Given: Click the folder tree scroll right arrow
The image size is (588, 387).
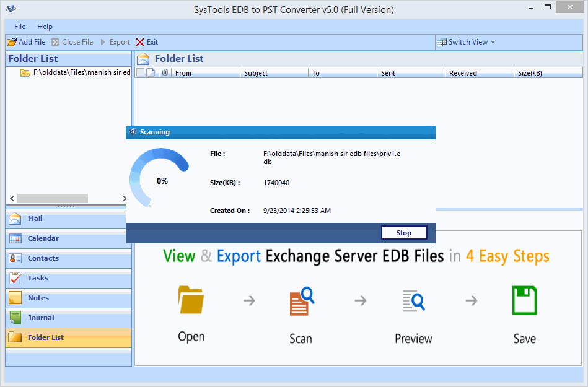Looking at the screenshot, I should coord(125,198).
